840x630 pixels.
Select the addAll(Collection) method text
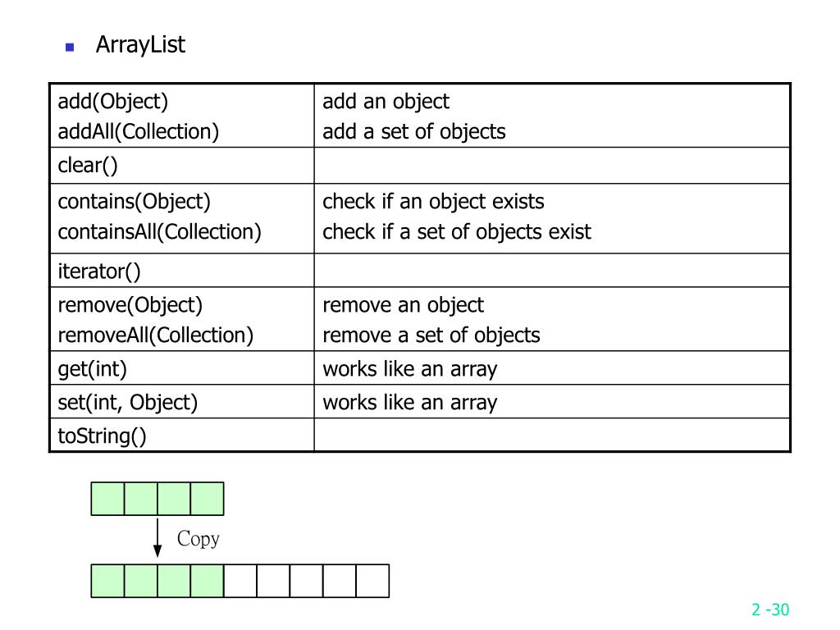point(138,132)
